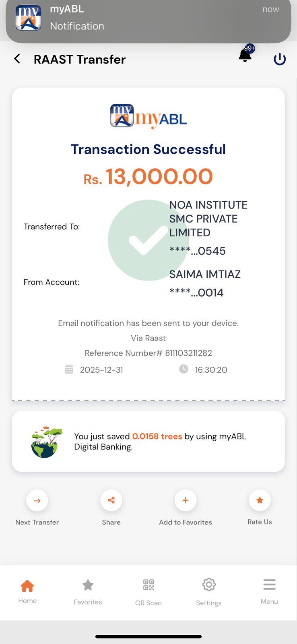
Task: Go to the Home tab
Action: pos(27,591)
